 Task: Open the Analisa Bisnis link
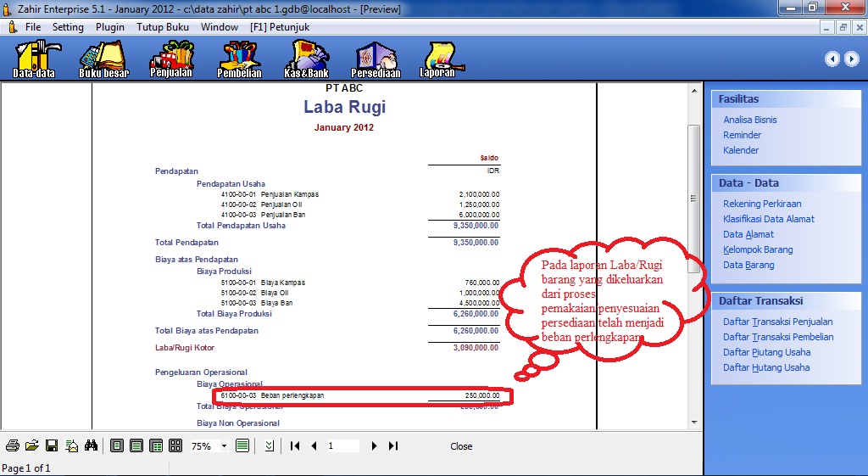749,120
